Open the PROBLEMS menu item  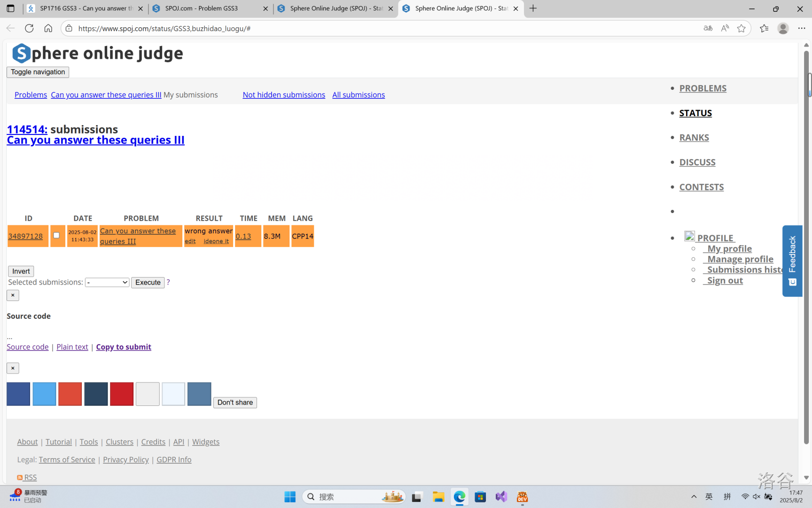point(703,88)
